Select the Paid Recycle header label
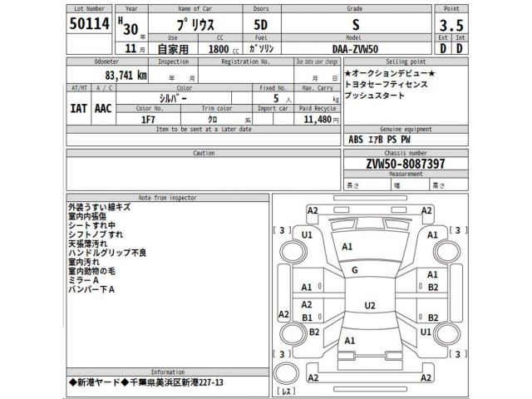The height and width of the screenshot is (399, 532). click(x=318, y=108)
